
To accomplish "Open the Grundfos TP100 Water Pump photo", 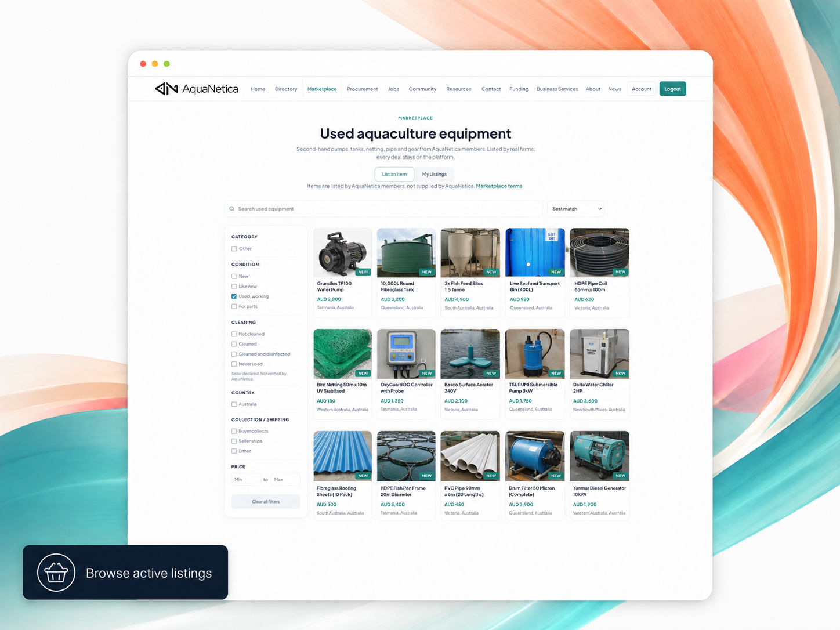I will coord(343,252).
